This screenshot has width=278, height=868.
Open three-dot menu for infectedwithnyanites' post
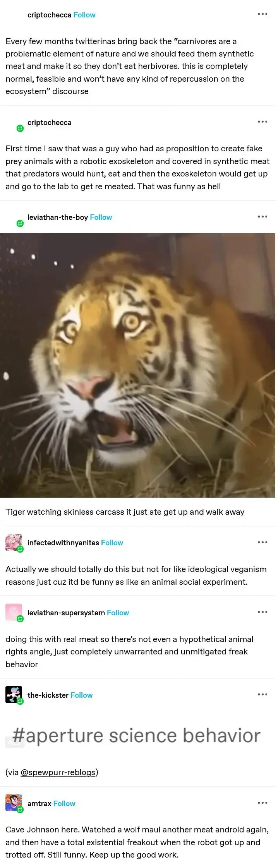pos(263,542)
